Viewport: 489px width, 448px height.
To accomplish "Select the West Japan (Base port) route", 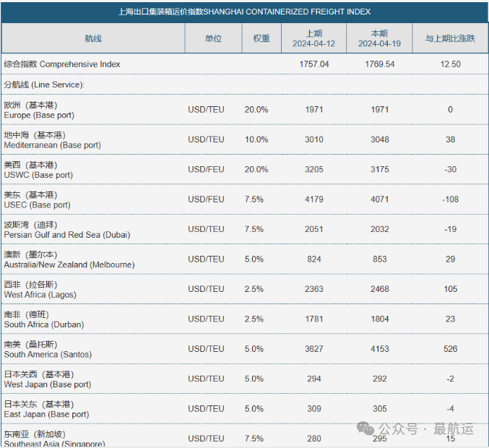I will (x=48, y=379).
